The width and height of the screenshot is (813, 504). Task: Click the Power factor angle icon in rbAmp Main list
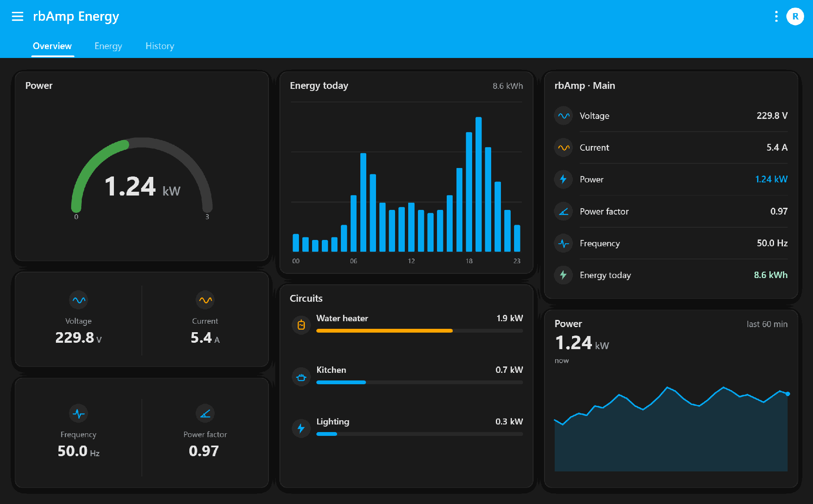[564, 211]
